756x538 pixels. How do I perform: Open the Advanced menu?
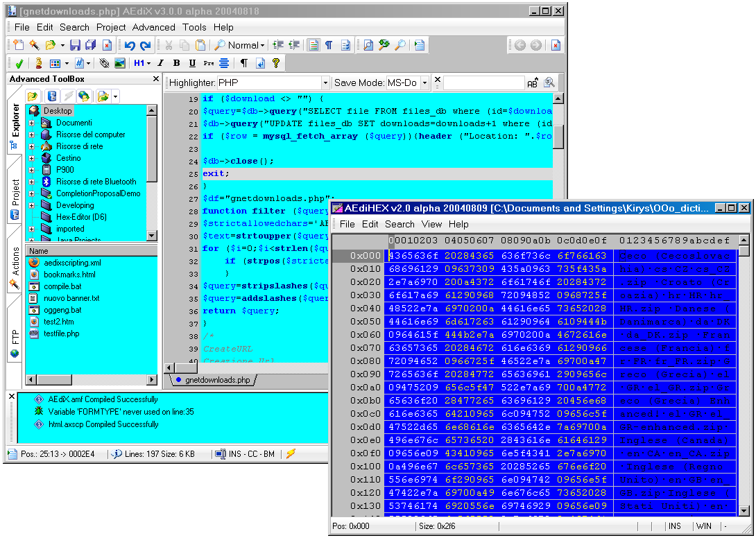pyautogui.click(x=154, y=28)
